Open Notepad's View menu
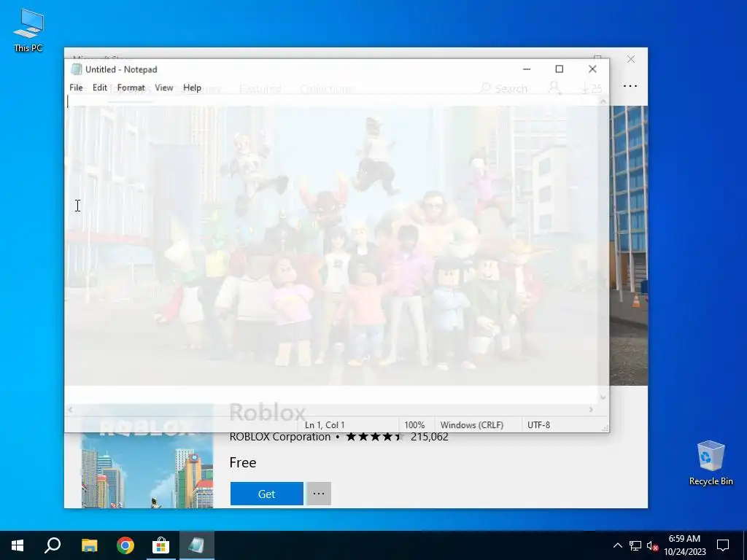Image resolution: width=747 pixels, height=560 pixels. click(164, 87)
